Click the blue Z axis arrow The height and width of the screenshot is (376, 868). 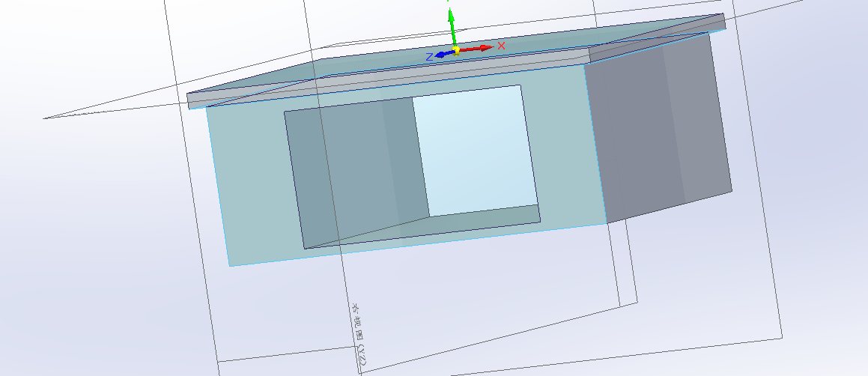click(x=443, y=54)
